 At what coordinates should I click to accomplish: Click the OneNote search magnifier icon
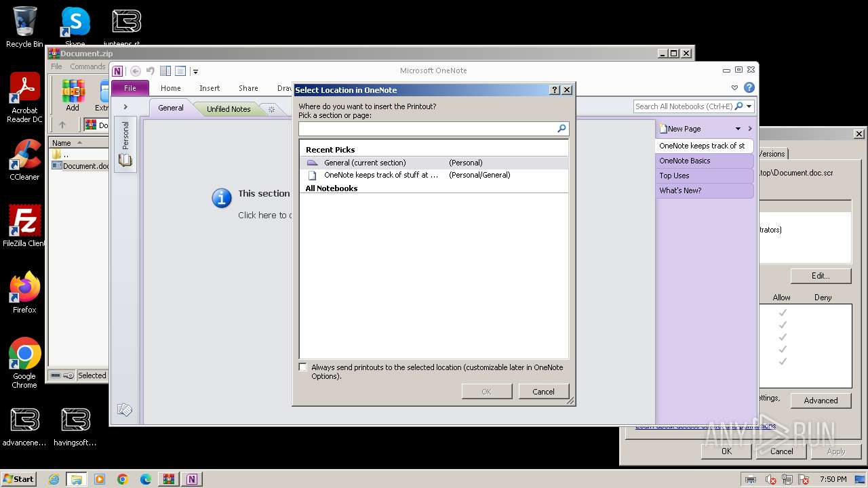(x=738, y=106)
